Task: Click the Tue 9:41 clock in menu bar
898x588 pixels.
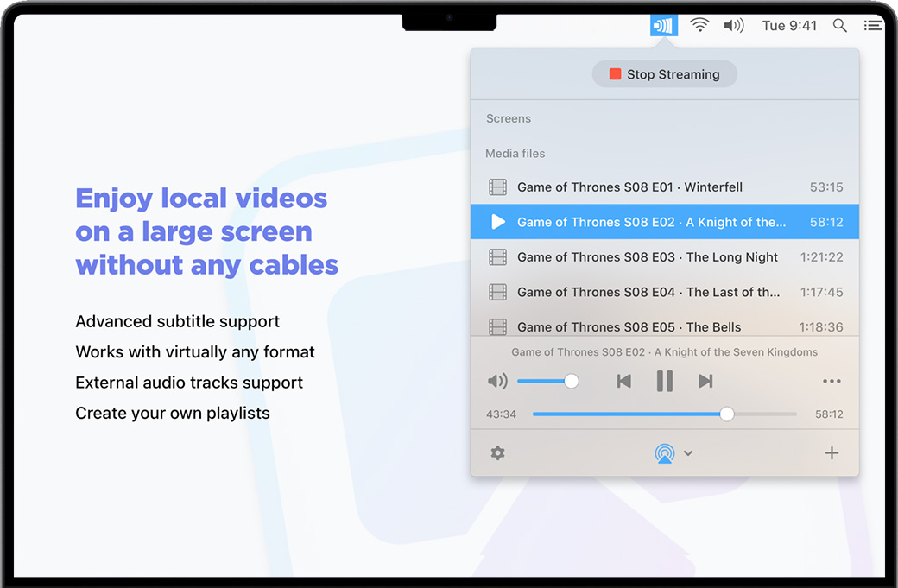Action: click(x=789, y=25)
